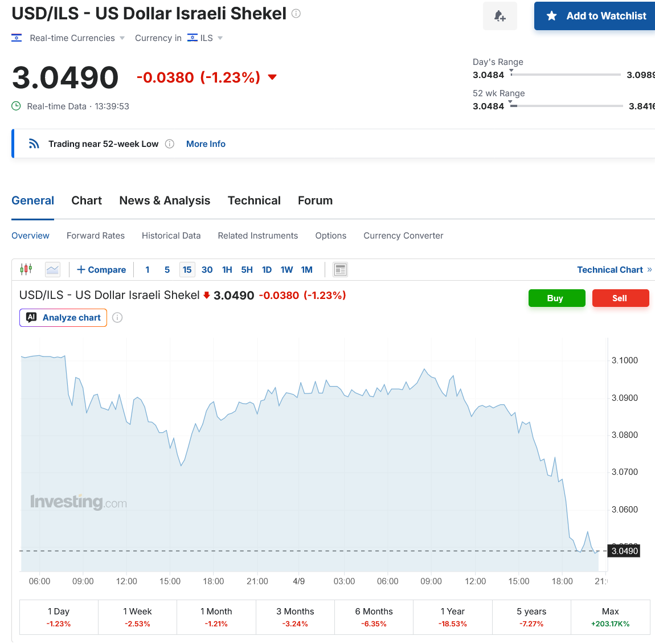This screenshot has width=655, height=644.
Task: Click the Day's Range low value 3.0484
Action: point(488,75)
